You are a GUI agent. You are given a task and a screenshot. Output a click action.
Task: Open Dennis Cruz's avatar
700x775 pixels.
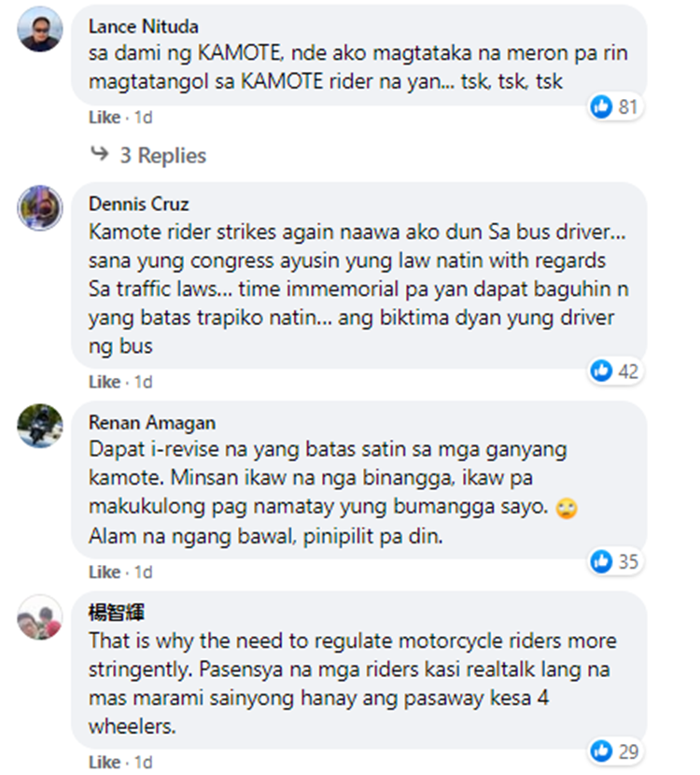[x=40, y=207]
